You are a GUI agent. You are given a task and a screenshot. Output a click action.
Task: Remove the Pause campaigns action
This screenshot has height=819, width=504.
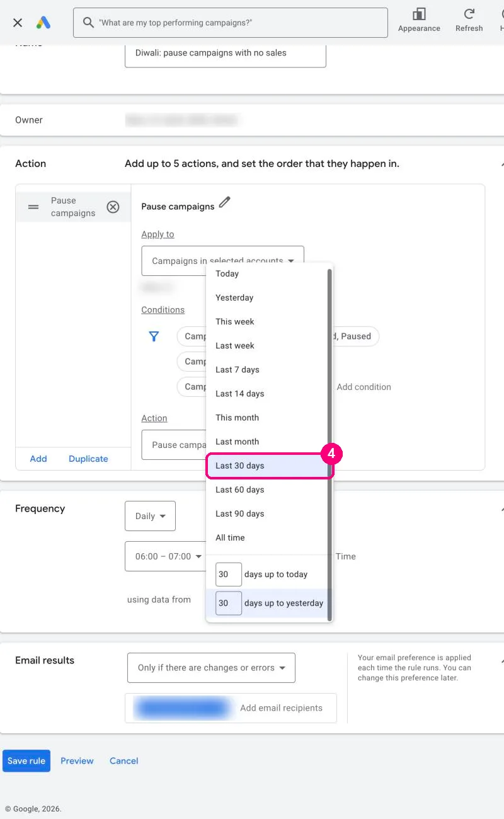tap(113, 207)
